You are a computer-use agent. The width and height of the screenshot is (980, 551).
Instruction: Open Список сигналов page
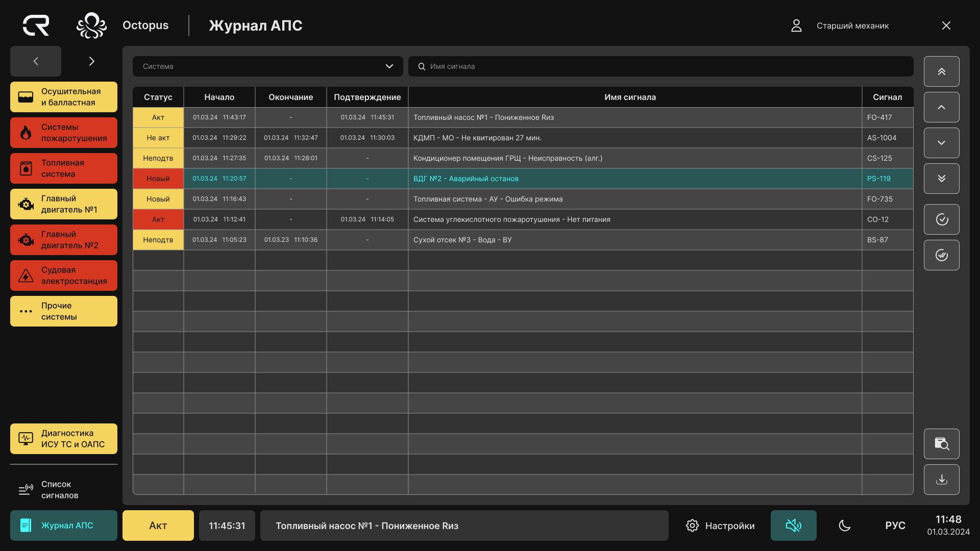64,490
